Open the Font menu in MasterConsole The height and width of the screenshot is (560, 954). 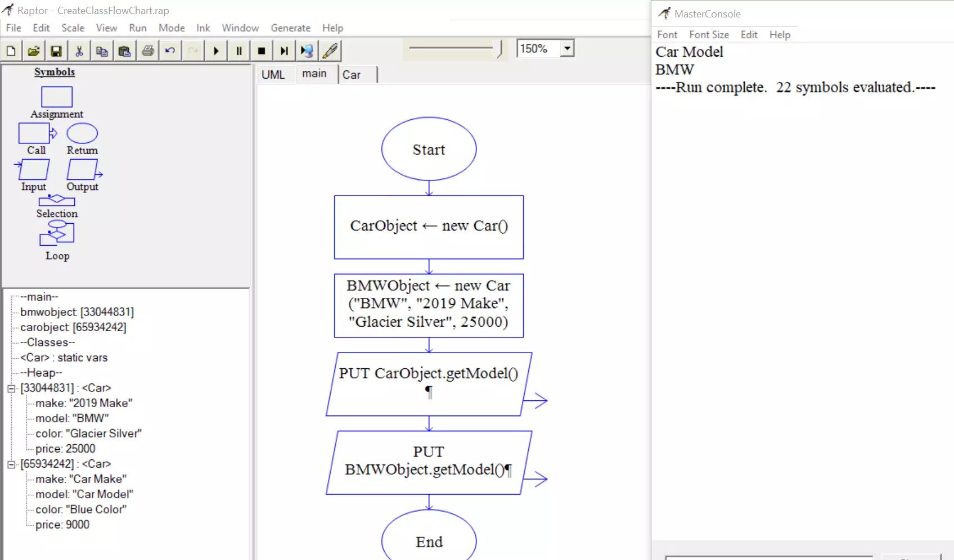pos(667,34)
